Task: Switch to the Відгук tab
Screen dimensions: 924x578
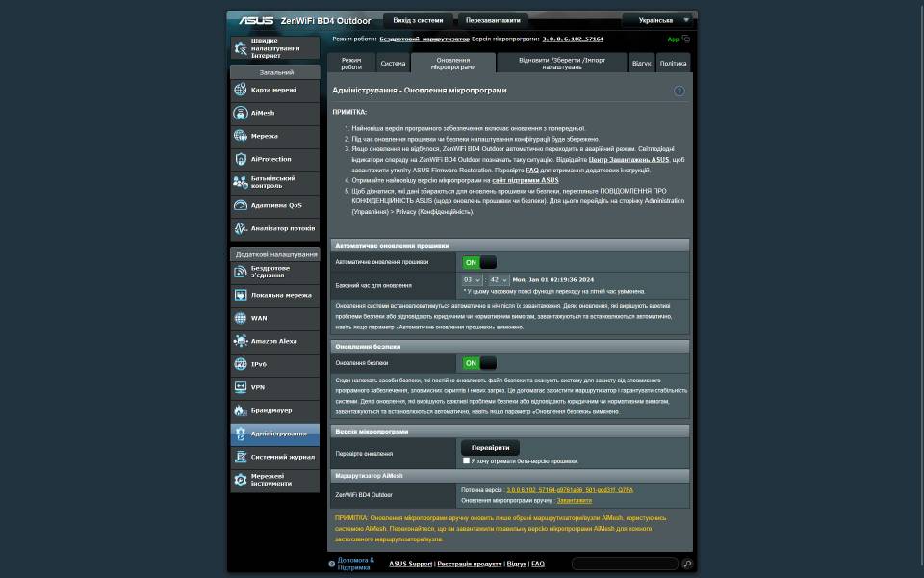Action: click(x=641, y=64)
